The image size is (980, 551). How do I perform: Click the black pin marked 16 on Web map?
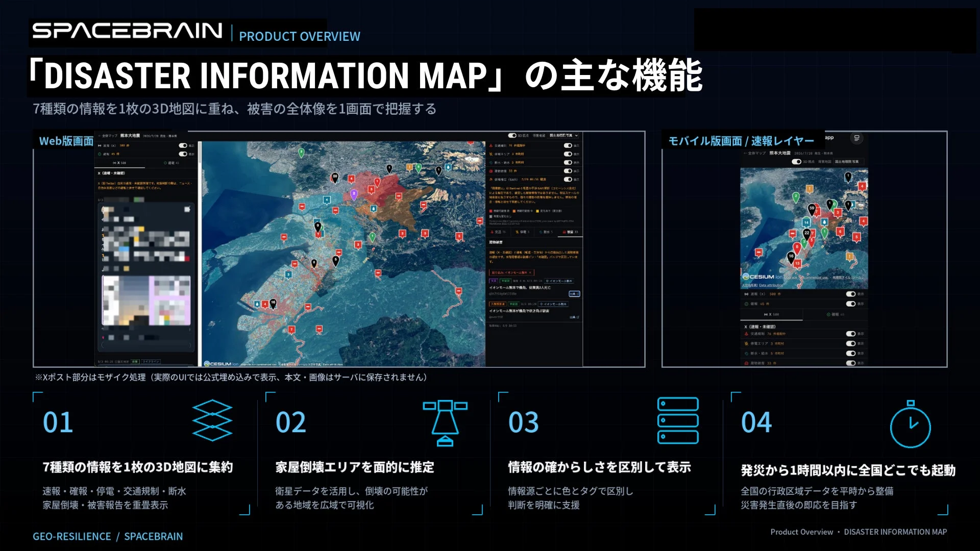[x=273, y=304]
